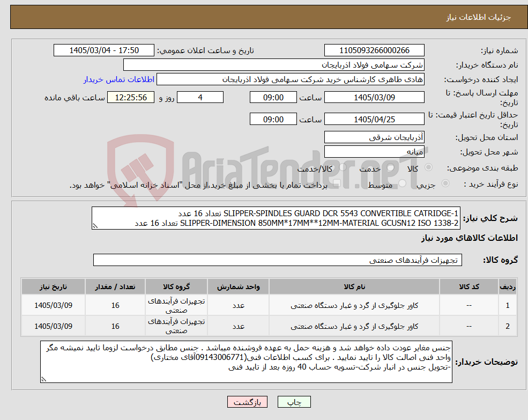The image size is (528, 420).
Task: Click the treasury payment note text
Action: click(198, 185)
